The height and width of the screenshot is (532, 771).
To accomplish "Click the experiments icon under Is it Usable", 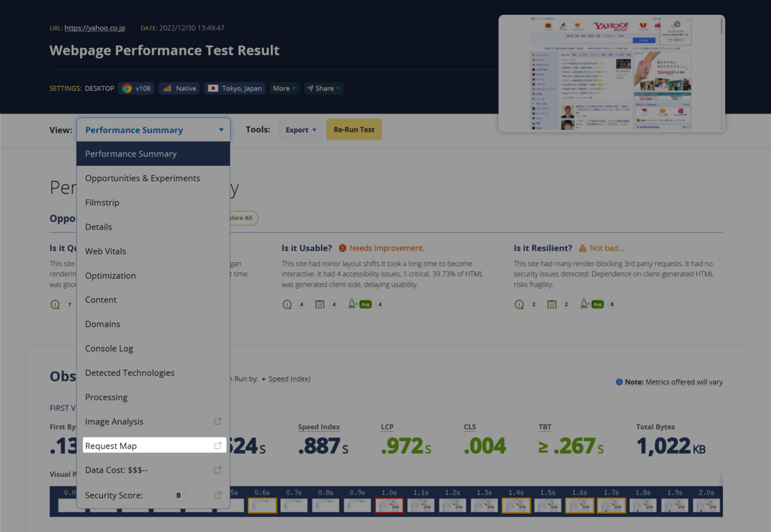I will (319, 304).
